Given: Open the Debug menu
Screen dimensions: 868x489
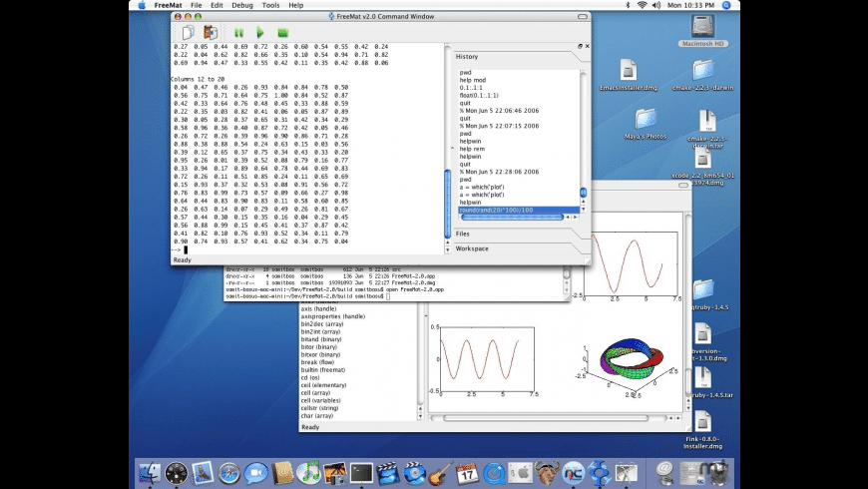Looking at the screenshot, I should click(242, 5).
